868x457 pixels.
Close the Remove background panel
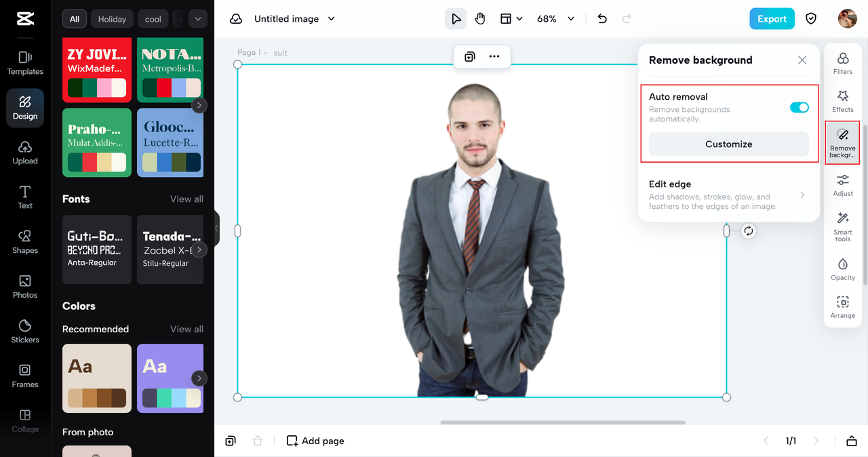(x=802, y=60)
